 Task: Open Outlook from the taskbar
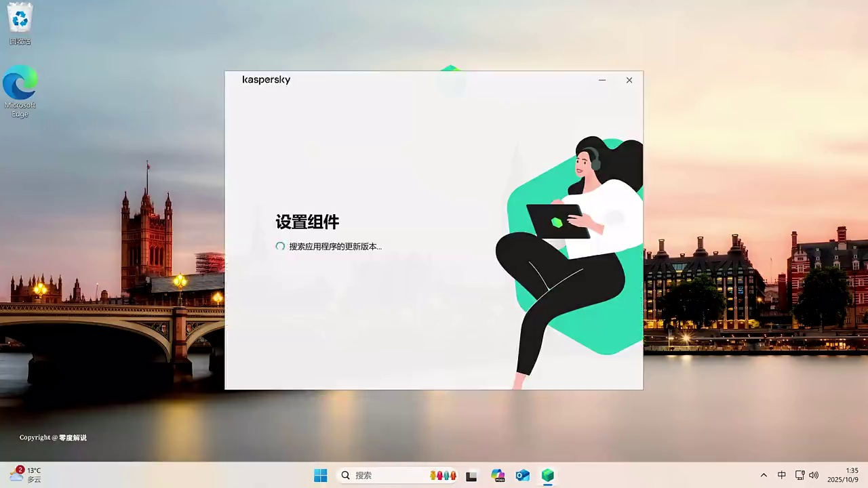[x=523, y=476]
